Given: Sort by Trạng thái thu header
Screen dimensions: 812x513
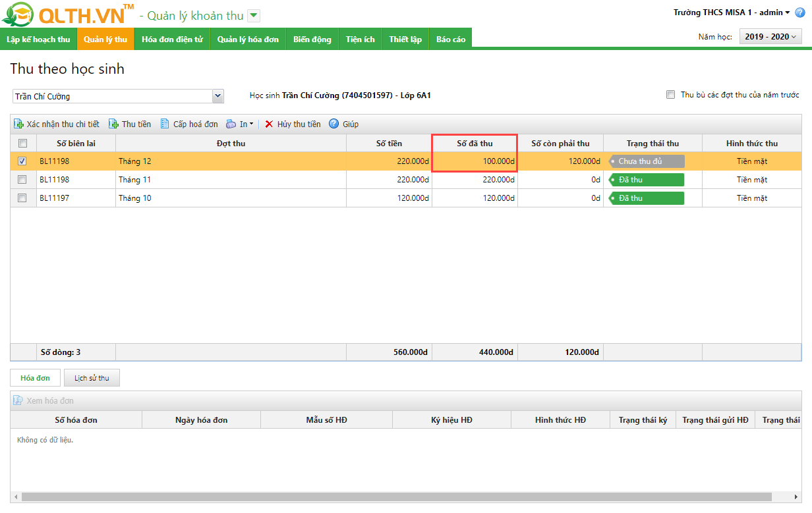Looking at the screenshot, I should [652, 144].
